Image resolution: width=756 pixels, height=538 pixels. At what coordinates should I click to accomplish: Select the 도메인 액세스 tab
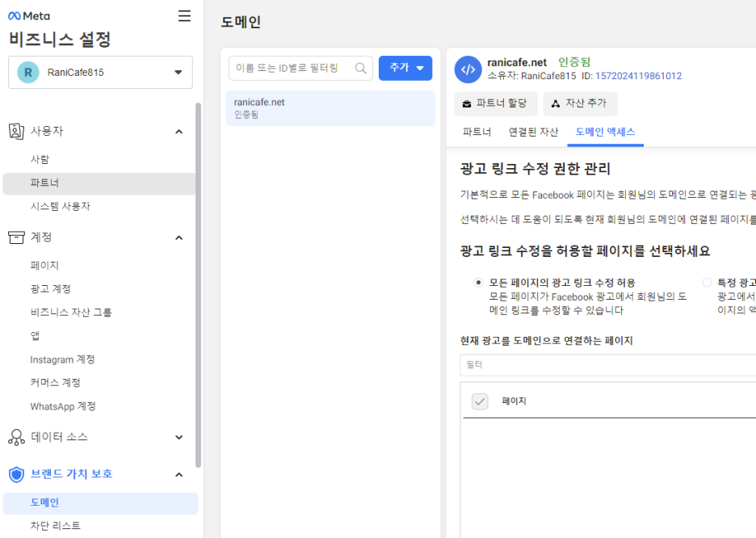coord(605,132)
